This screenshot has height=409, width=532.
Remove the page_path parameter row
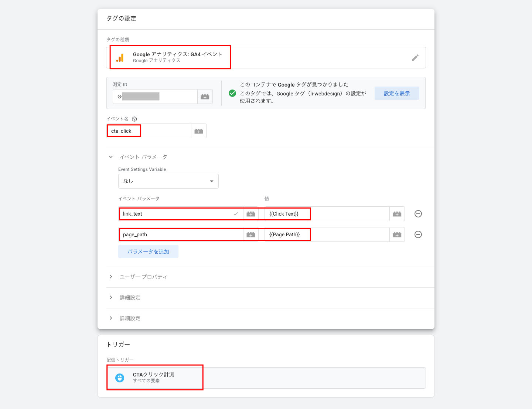[x=418, y=234]
